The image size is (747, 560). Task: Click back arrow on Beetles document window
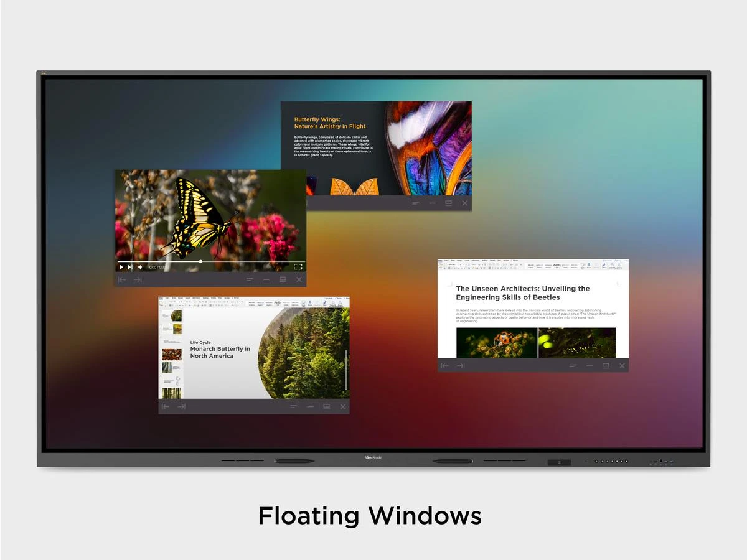tap(444, 366)
